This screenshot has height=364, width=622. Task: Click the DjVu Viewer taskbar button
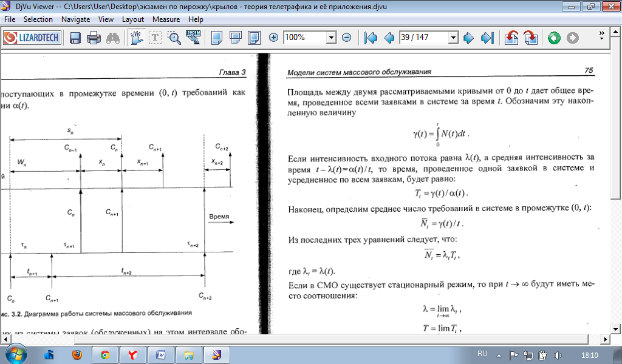[x=216, y=355]
